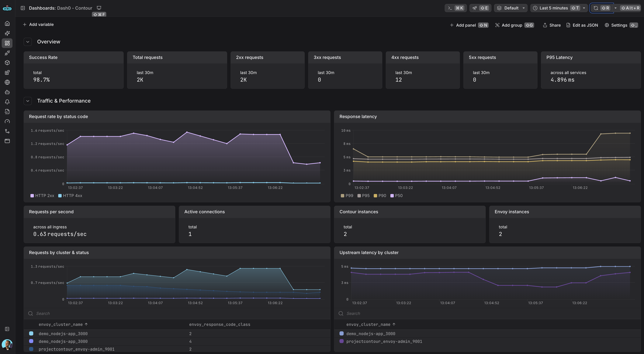Open alerts bell icon in sidebar
This screenshot has width=644, height=354.
(x=7, y=102)
